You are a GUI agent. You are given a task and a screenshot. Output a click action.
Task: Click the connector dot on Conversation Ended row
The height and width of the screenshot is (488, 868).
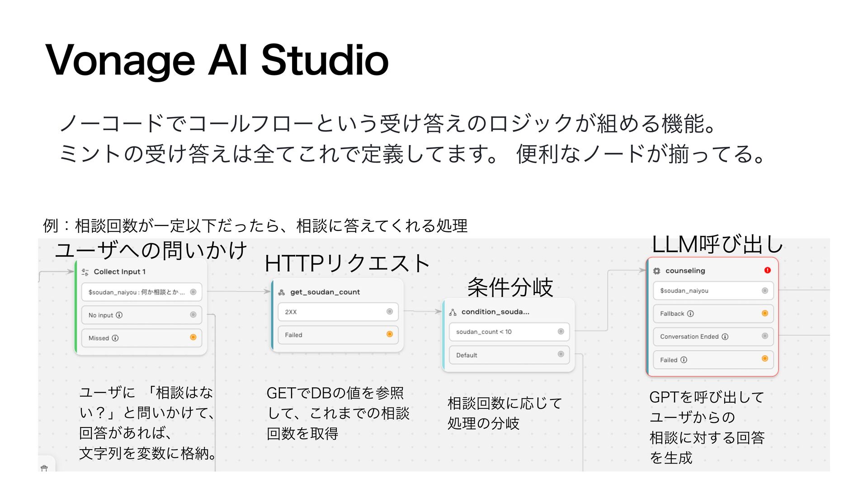point(765,336)
